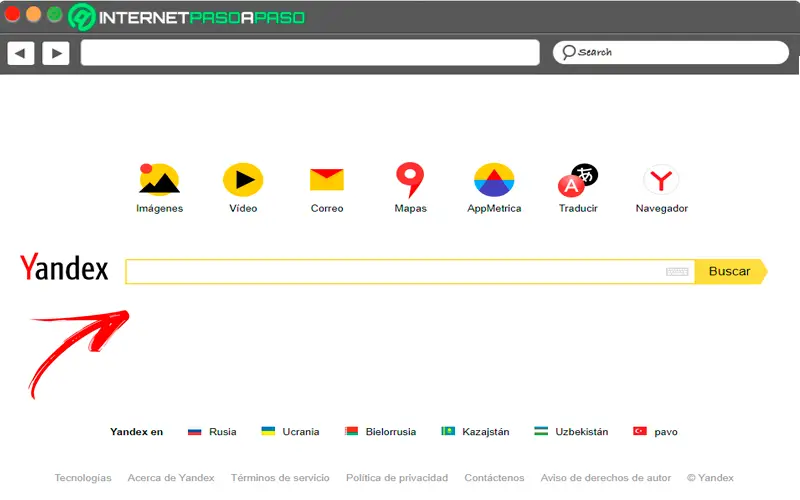The image size is (800, 500).
Task: Click the Yandex logo
Action: pyautogui.click(x=64, y=267)
